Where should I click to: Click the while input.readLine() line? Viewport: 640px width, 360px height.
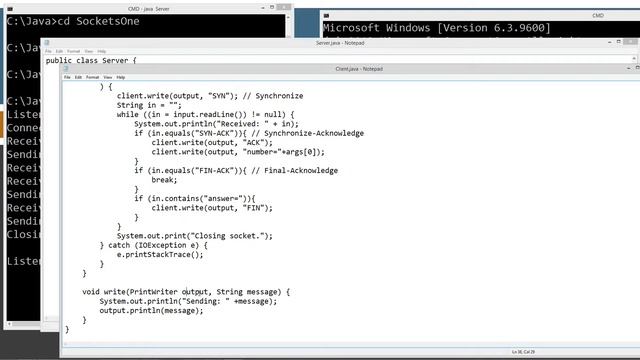click(x=205, y=115)
